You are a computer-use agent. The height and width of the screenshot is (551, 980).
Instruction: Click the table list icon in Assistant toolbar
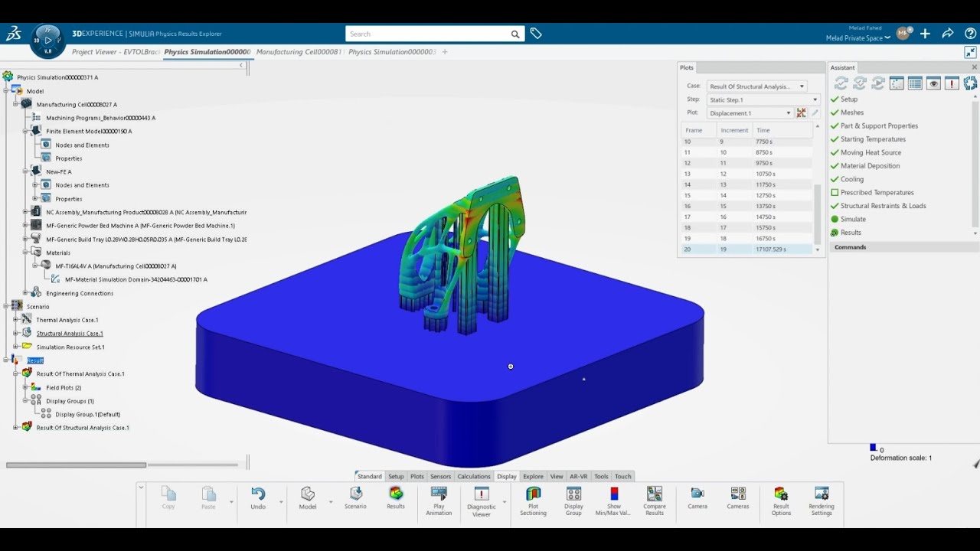click(915, 83)
